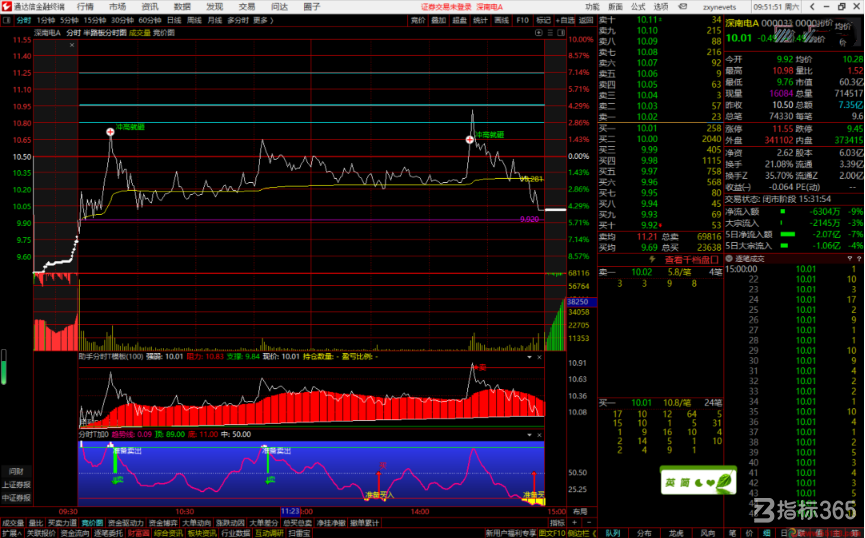Close the 分时T加0 indicator panel
The height and width of the screenshot is (538, 865).
[x=539, y=435]
